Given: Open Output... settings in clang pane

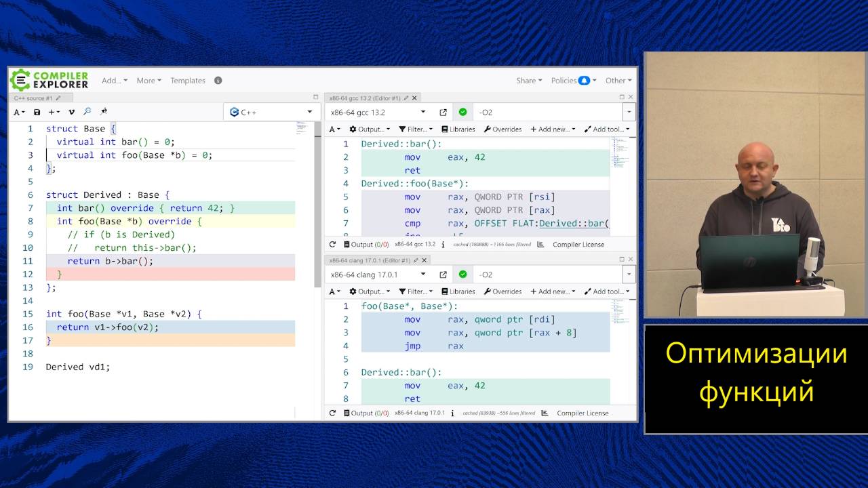Looking at the screenshot, I should point(370,291).
